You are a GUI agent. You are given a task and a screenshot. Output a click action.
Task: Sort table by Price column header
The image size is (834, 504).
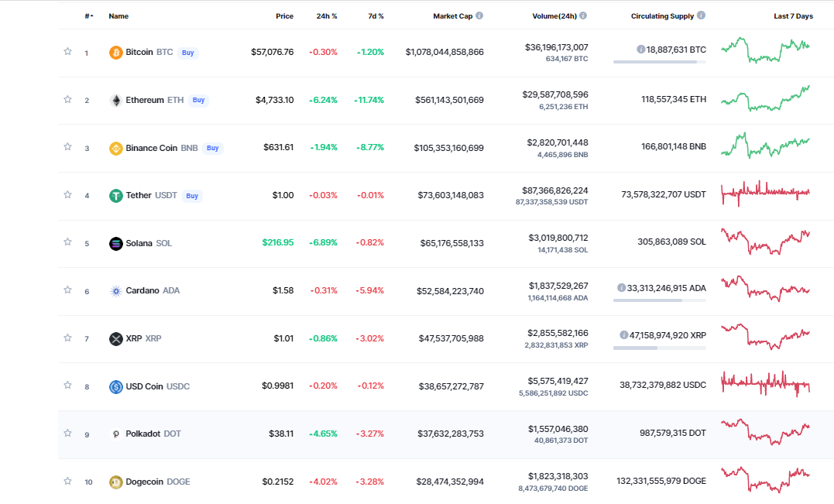[x=284, y=16]
